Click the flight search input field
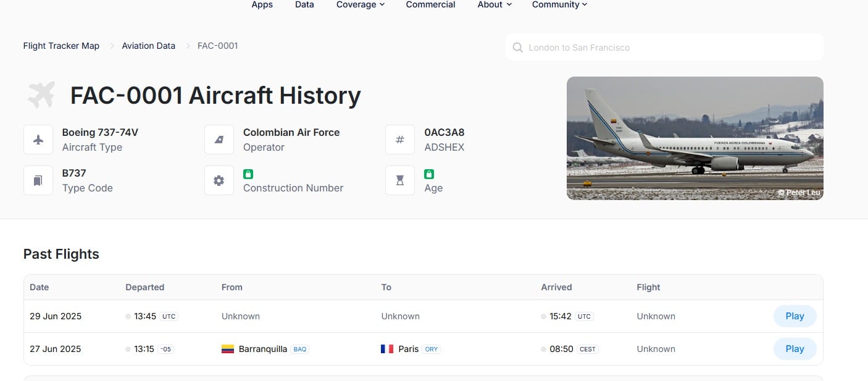The image size is (868, 381). [664, 48]
